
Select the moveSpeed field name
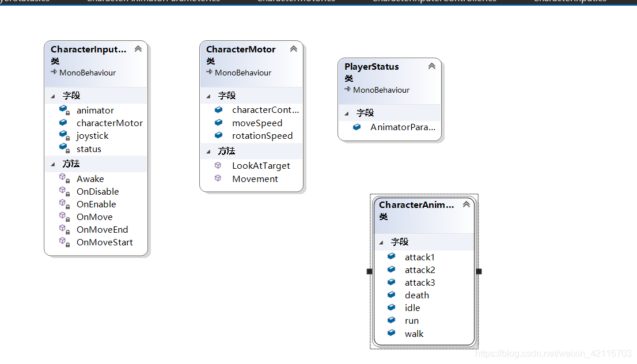pyautogui.click(x=257, y=123)
